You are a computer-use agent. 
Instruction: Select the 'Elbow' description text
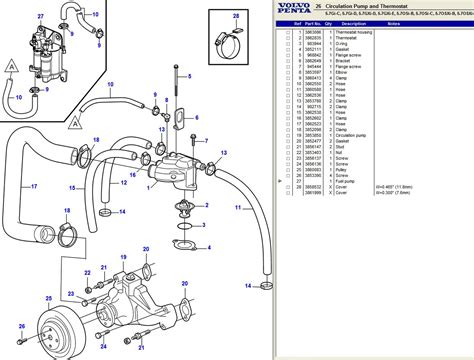click(341, 73)
